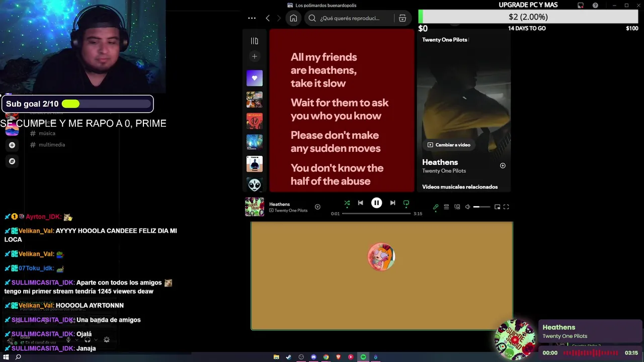The height and width of the screenshot is (362, 644).
Task: Toggle the lyrics microphone icon in Spotify
Action: [436, 207]
